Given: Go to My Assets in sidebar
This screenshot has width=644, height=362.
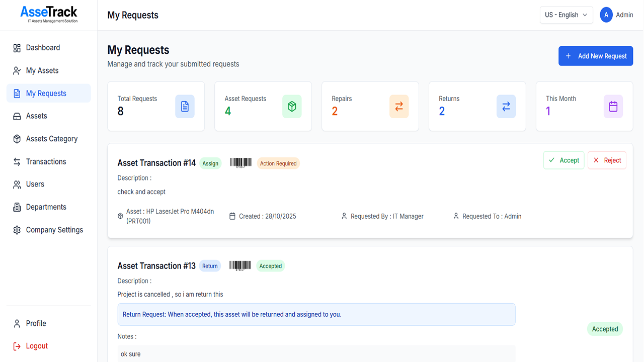Looking at the screenshot, I should click(x=42, y=71).
